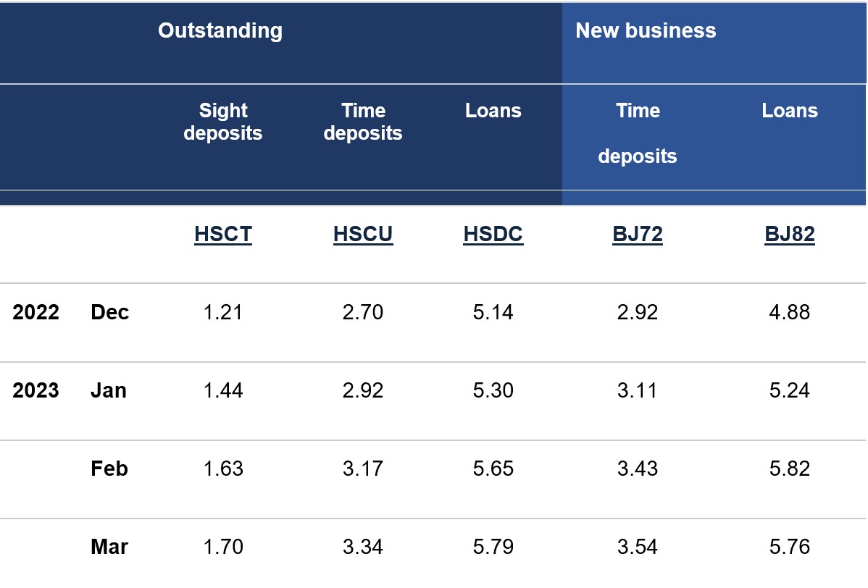This screenshot has width=868, height=588.
Task: Click the 5.82 loans value for Feb
Action: click(x=790, y=469)
